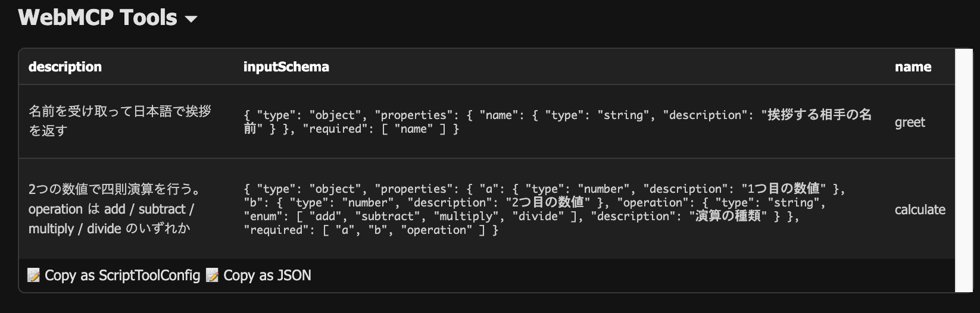Click the WebMCP Tools heading

(x=98, y=18)
